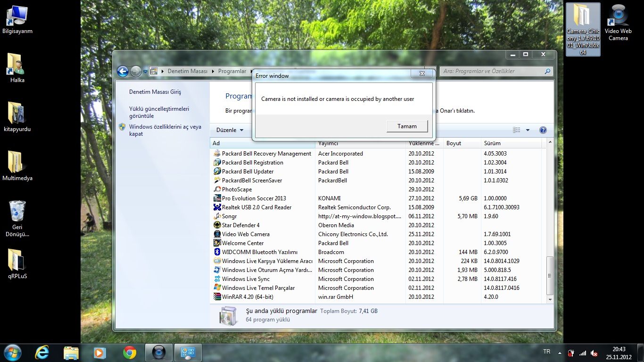Switch to the webcam app in taskbar
Screen dimensions: 644x362
158,353
